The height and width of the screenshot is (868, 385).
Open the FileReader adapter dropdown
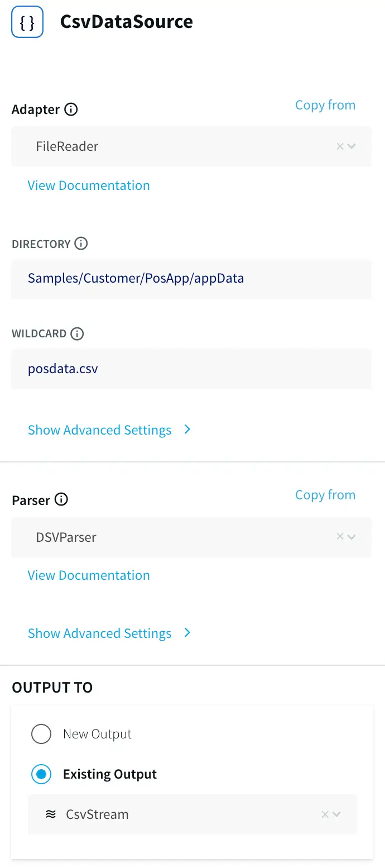pyautogui.click(x=352, y=146)
